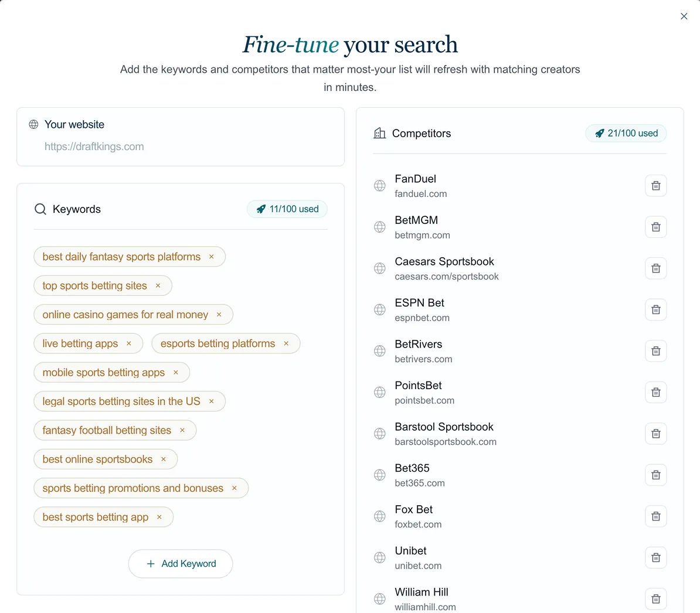Delete the BetMGM competitor
The height and width of the screenshot is (613, 700).
(655, 227)
